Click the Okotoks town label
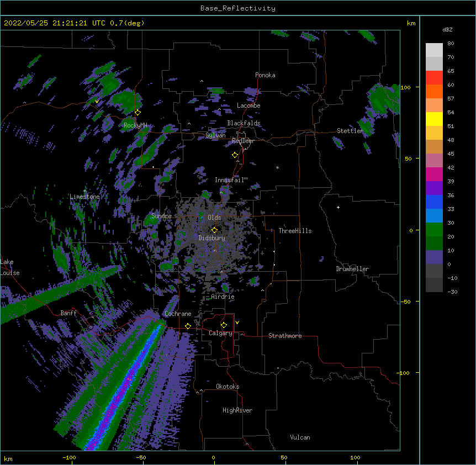The image size is (476, 465). 228,387
